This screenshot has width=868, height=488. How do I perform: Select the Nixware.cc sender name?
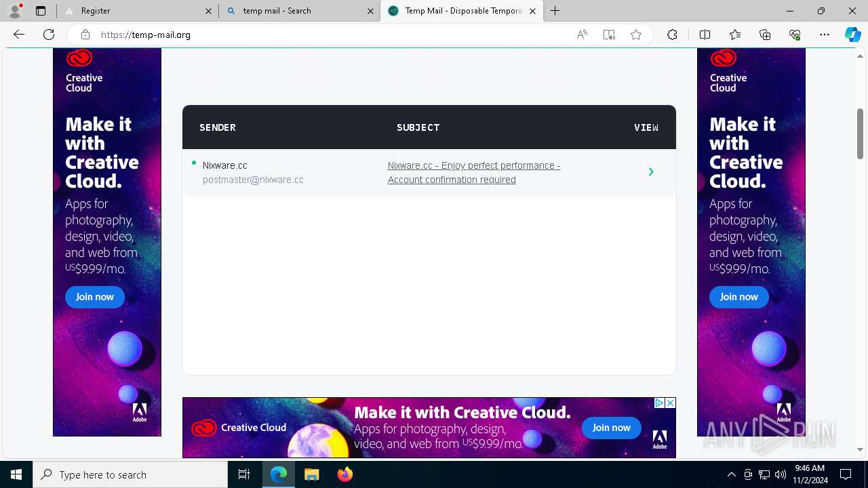(224, 165)
